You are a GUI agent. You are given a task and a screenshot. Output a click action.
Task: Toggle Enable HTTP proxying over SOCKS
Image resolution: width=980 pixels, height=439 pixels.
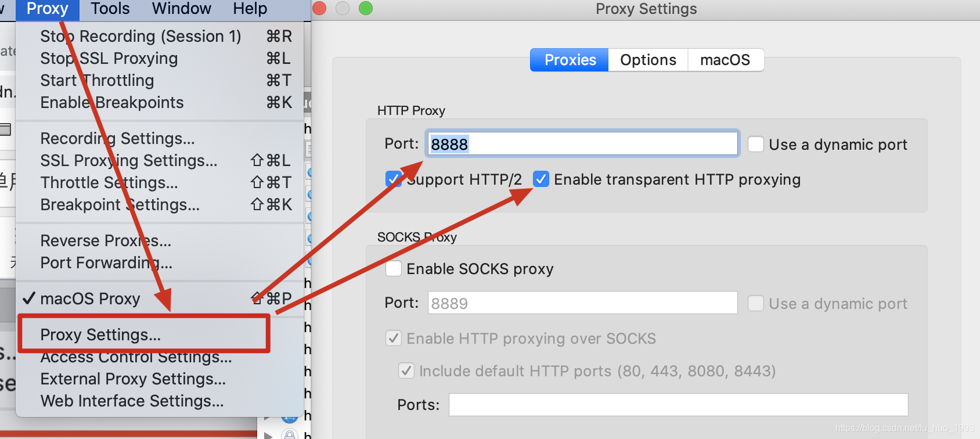[394, 338]
